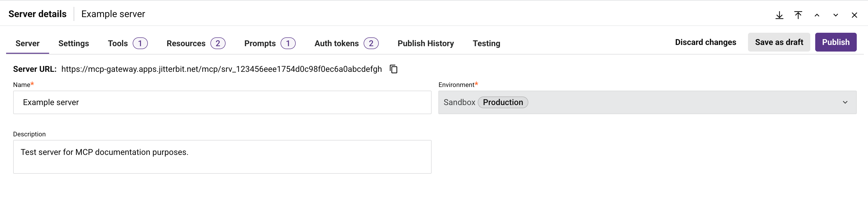Go to next server with down chevron
The image size is (868, 215).
(836, 15)
